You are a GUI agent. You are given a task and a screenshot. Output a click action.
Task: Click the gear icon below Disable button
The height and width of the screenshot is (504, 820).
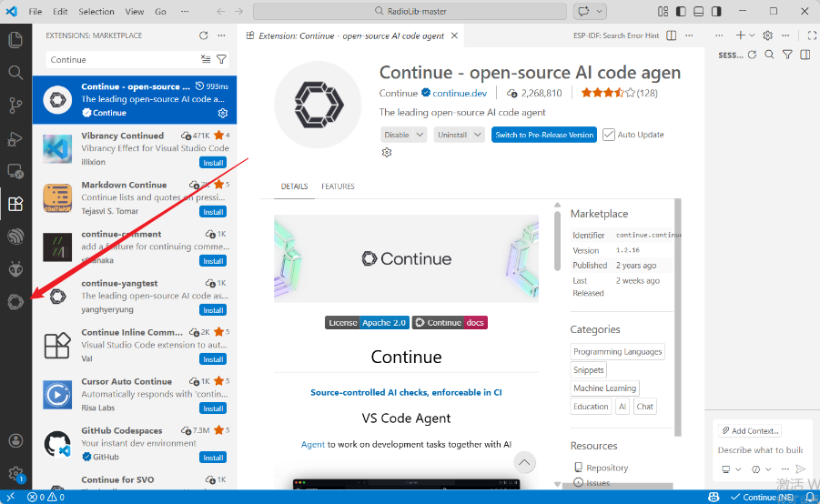pyautogui.click(x=387, y=152)
